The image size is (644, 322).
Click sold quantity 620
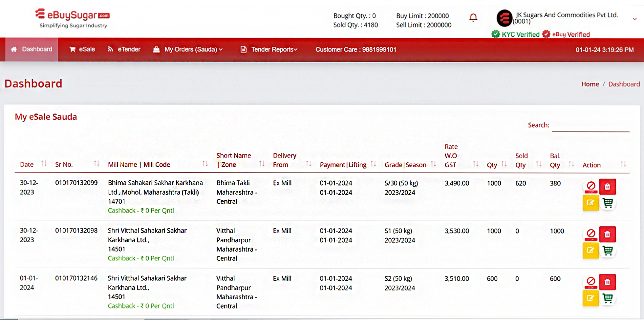tap(521, 183)
